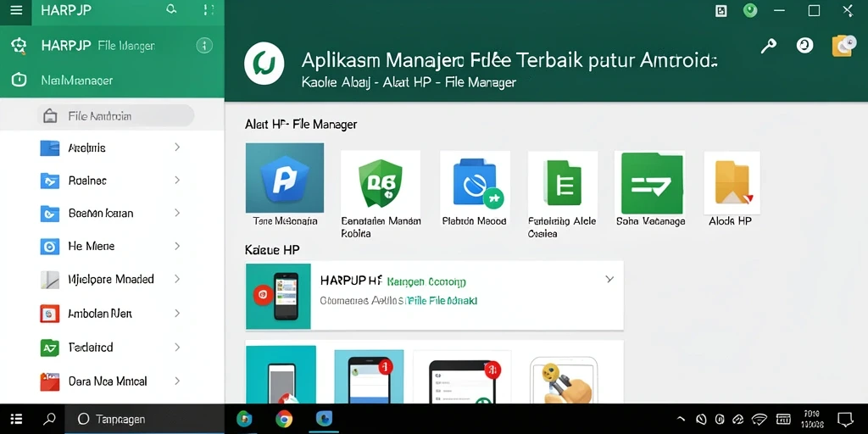Click the Roalnec folder icon
The width and height of the screenshot is (868, 434).
click(50, 181)
